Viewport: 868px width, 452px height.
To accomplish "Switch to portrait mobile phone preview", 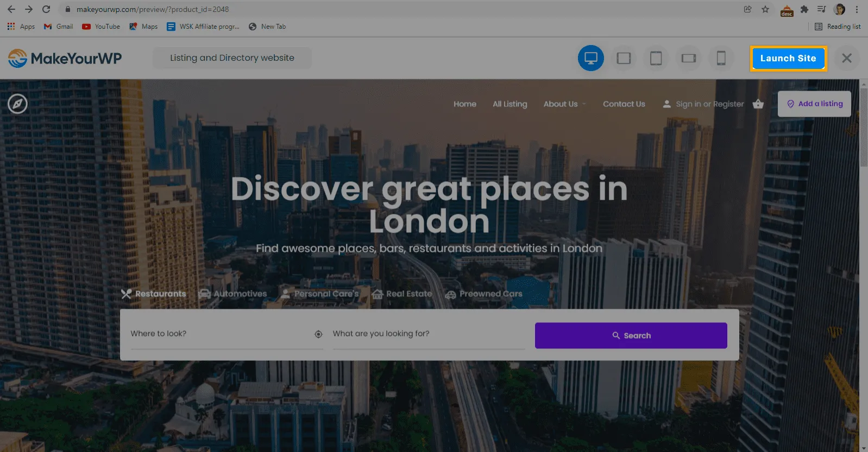I will [721, 58].
